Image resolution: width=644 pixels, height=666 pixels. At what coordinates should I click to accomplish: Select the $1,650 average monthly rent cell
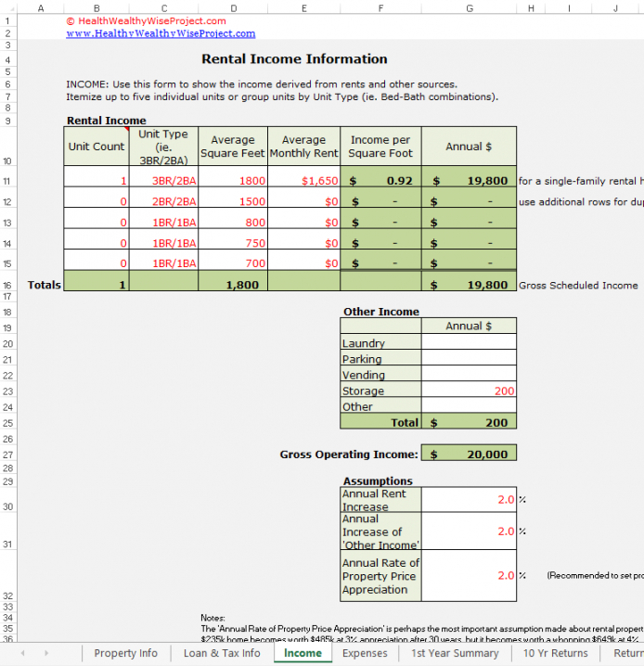[303, 181]
